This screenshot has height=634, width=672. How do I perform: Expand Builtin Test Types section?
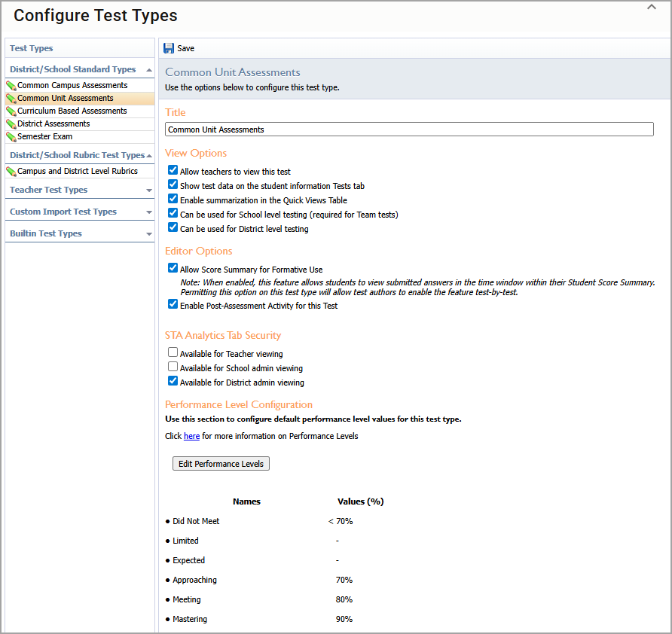pos(149,234)
